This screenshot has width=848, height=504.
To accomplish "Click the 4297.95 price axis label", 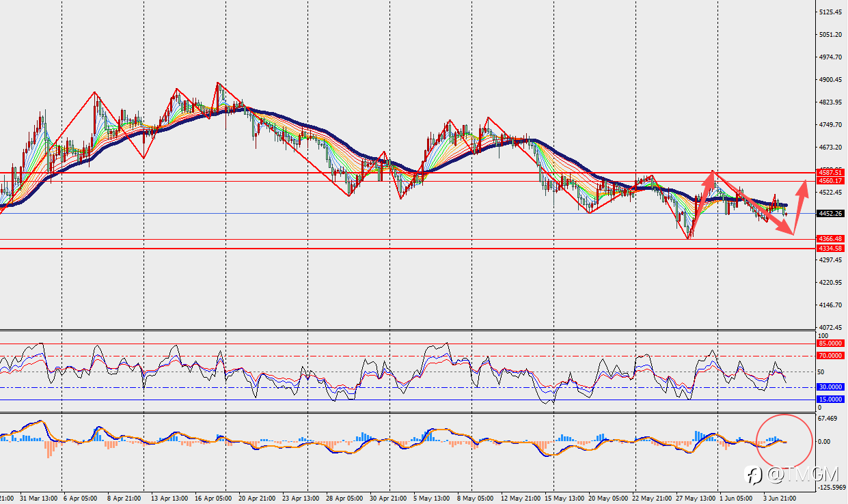I will [x=831, y=260].
